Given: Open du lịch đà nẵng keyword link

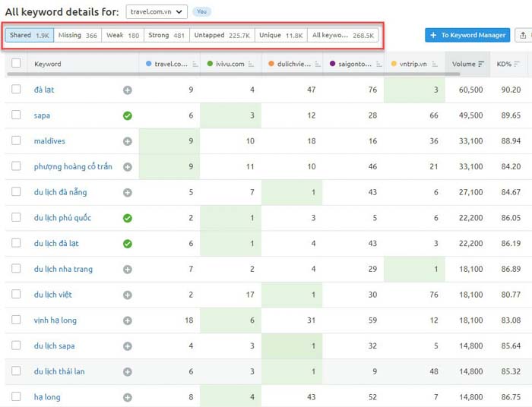Looking at the screenshot, I should coord(60,192).
